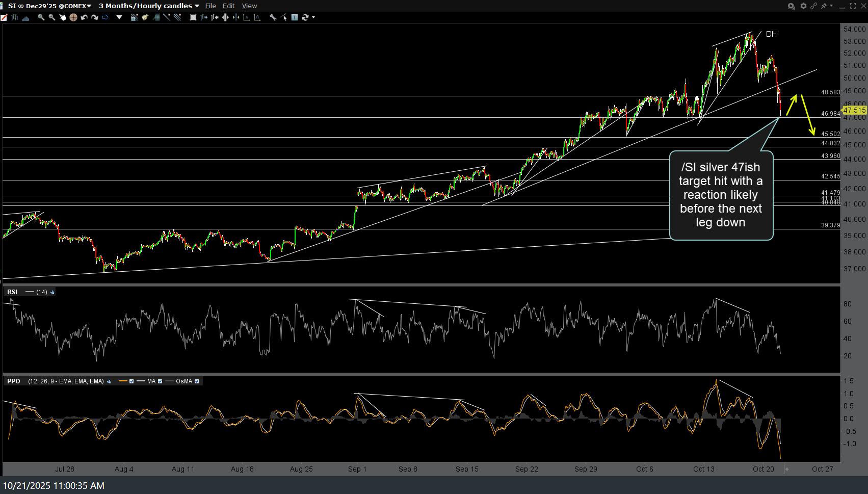Click the silver target annotation callout
This screenshot has width=868, height=494.
[x=721, y=195]
